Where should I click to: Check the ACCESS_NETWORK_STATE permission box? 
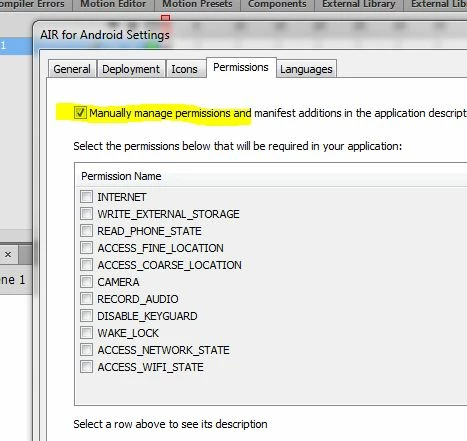pyautogui.click(x=86, y=350)
